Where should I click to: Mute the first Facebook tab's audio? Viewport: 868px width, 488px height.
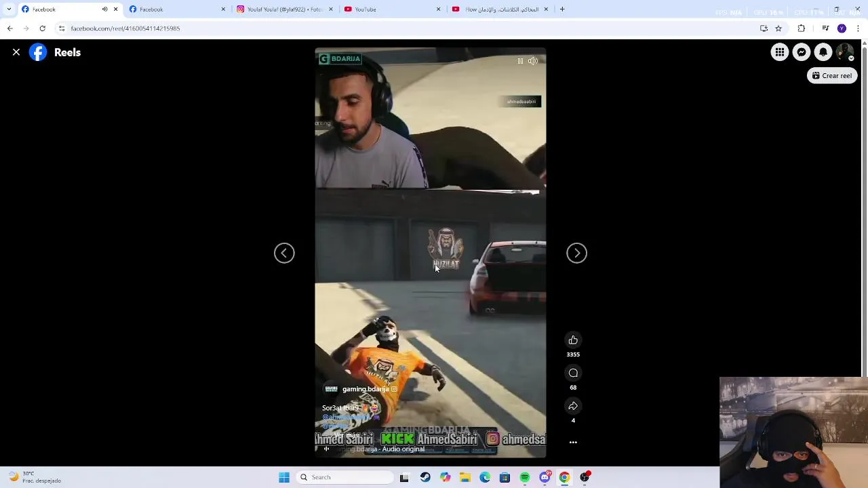coord(104,9)
